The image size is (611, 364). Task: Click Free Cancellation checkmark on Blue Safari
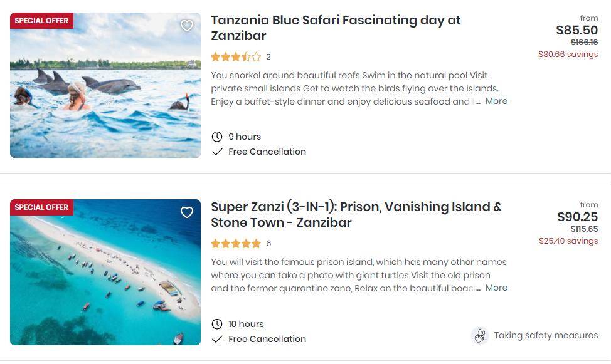pos(217,152)
